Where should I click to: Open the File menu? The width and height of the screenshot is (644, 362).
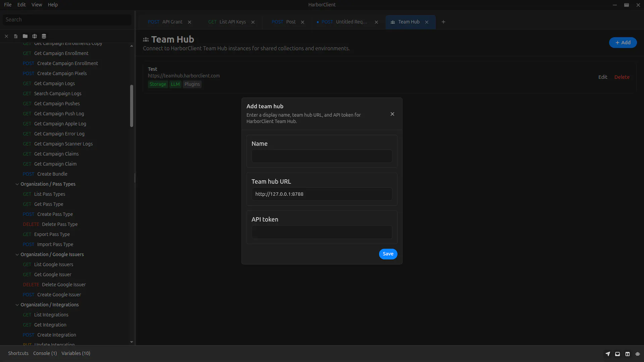(x=8, y=5)
